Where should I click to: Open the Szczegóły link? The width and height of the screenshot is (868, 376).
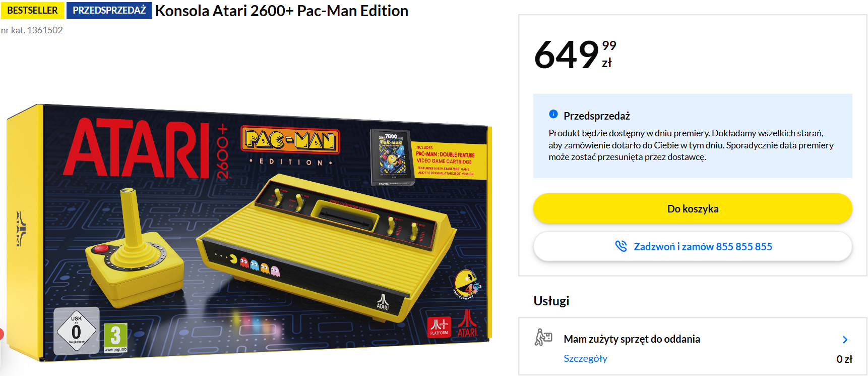click(x=585, y=358)
